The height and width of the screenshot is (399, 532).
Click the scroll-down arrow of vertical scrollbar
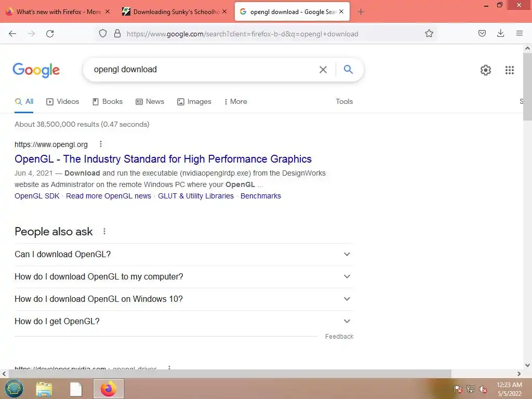pos(528,365)
